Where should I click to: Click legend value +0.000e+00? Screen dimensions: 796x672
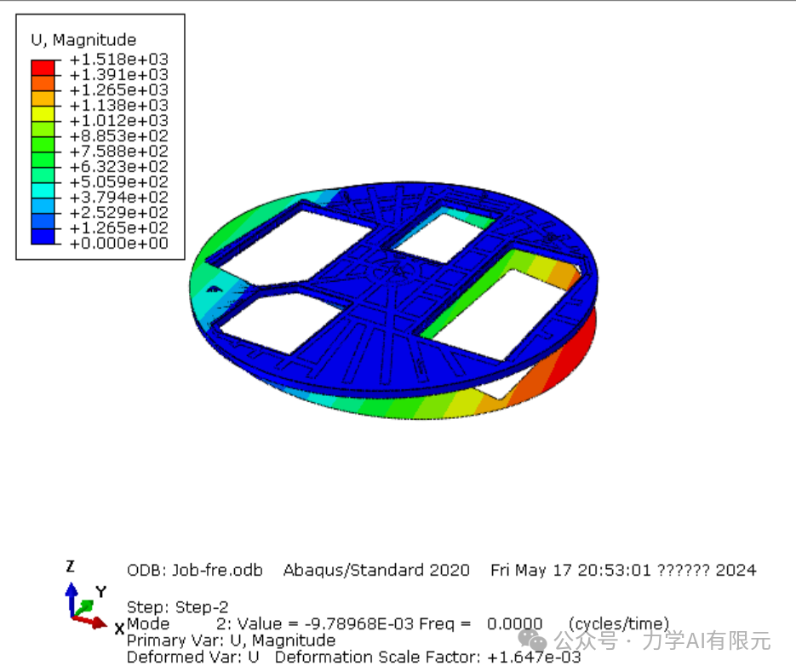(119, 244)
